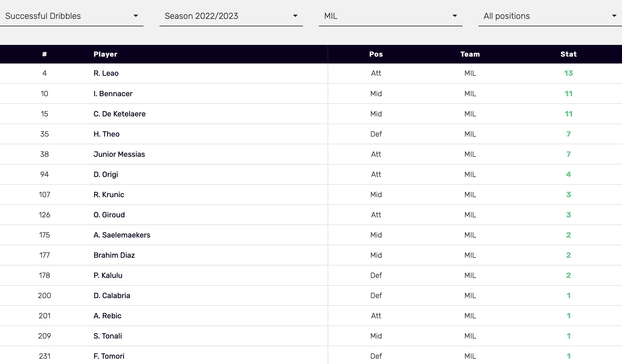Viewport: 622px width, 364px height.
Task: Click rank 231 in F. Tomori row
Action: tap(44, 356)
